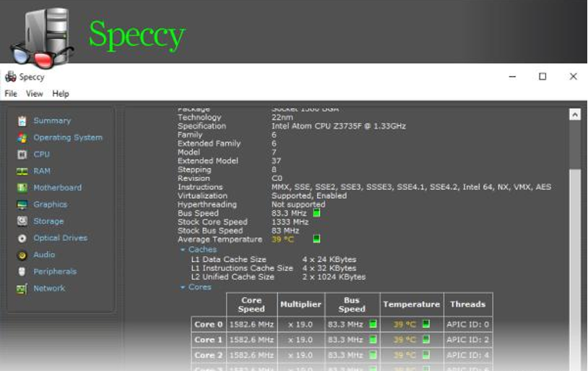Click the Core 2 row label
The width and height of the screenshot is (588, 371).
pyautogui.click(x=209, y=355)
